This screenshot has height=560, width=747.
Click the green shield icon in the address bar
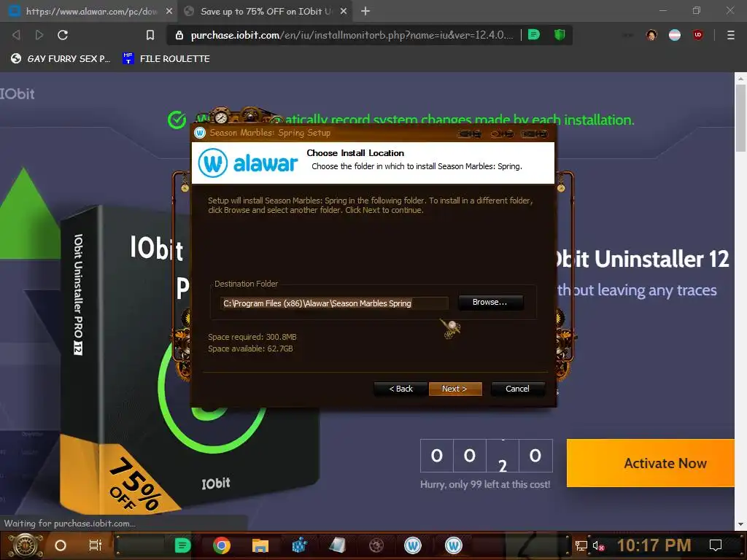click(x=560, y=35)
